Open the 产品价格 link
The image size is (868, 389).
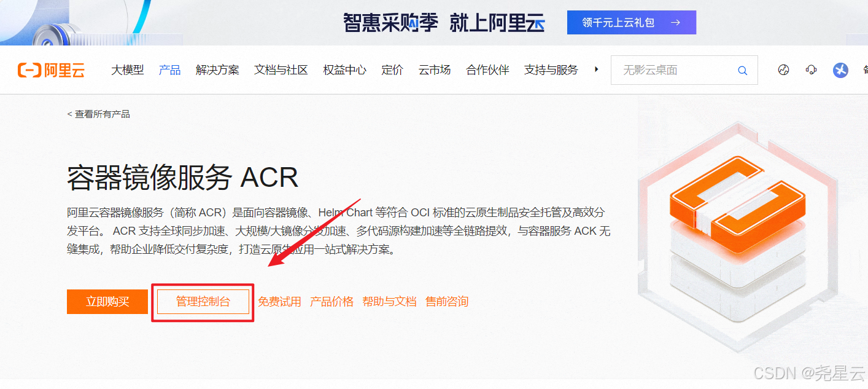[332, 302]
